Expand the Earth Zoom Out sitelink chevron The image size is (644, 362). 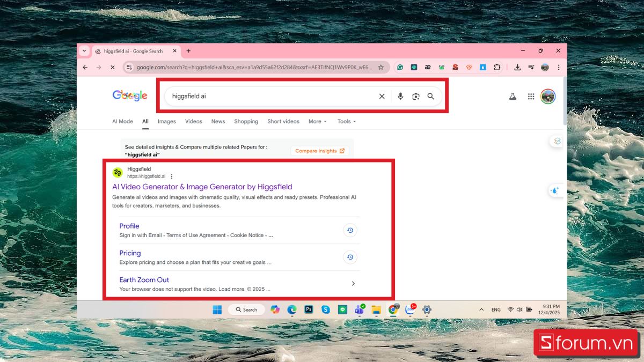(x=353, y=284)
